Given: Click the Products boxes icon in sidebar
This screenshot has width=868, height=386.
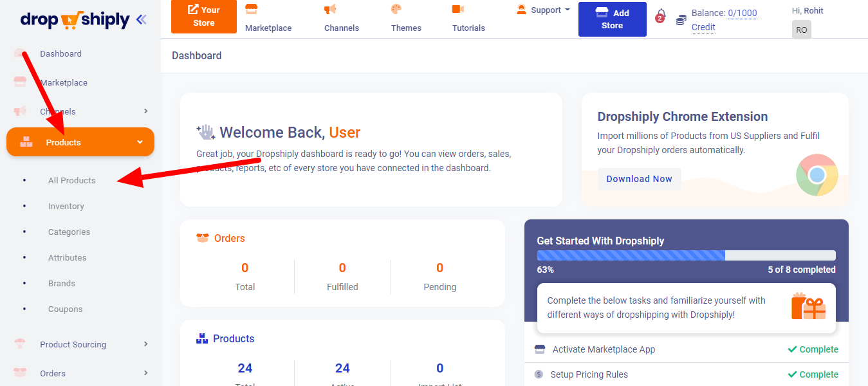Looking at the screenshot, I should point(26,142).
